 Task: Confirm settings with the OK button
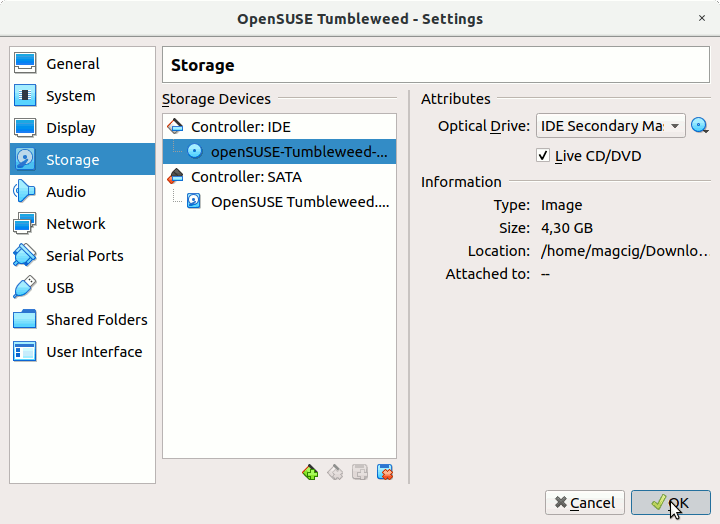(670, 503)
